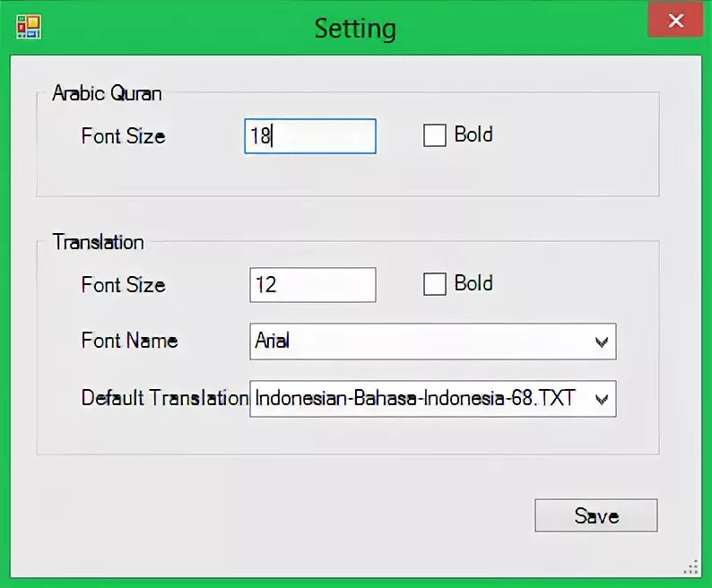712x588 pixels.
Task: Click the 'Setting' window title
Action: click(355, 29)
